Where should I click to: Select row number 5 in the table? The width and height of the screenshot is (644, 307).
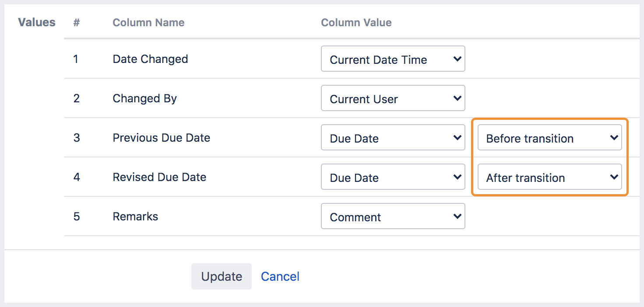click(x=76, y=216)
